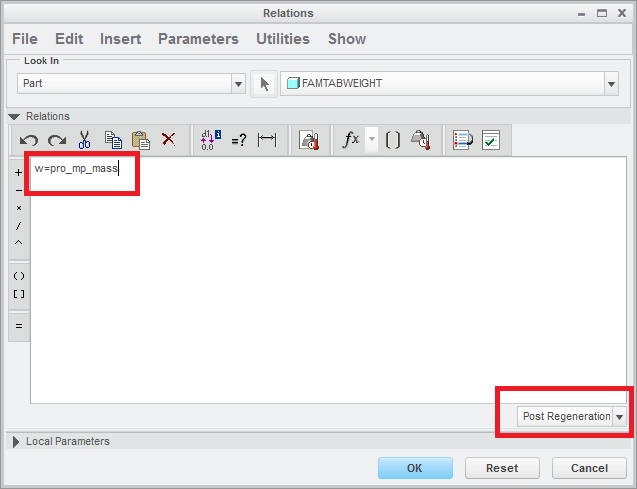Click the Reset button
The width and height of the screenshot is (637, 489).
pos(502,468)
